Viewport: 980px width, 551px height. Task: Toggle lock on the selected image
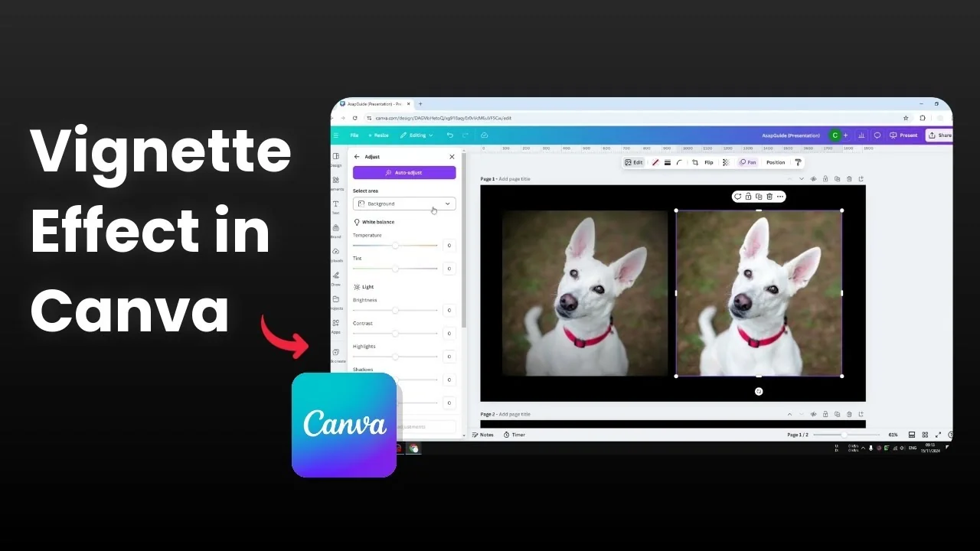(748, 197)
